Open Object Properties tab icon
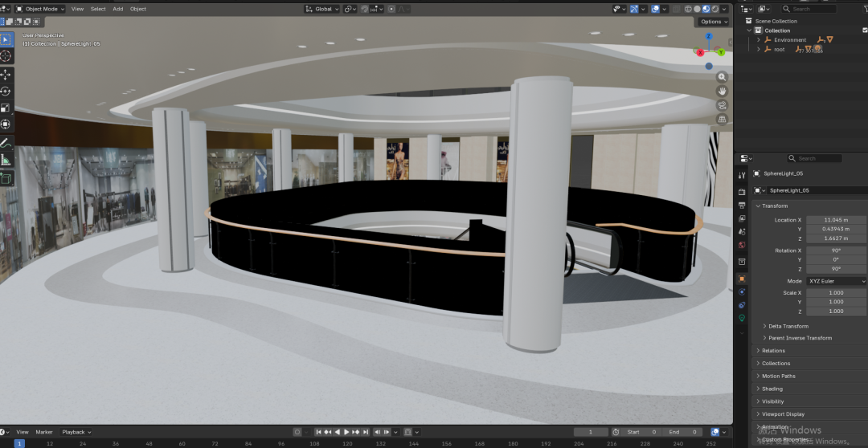868x448 pixels. pyautogui.click(x=743, y=279)
